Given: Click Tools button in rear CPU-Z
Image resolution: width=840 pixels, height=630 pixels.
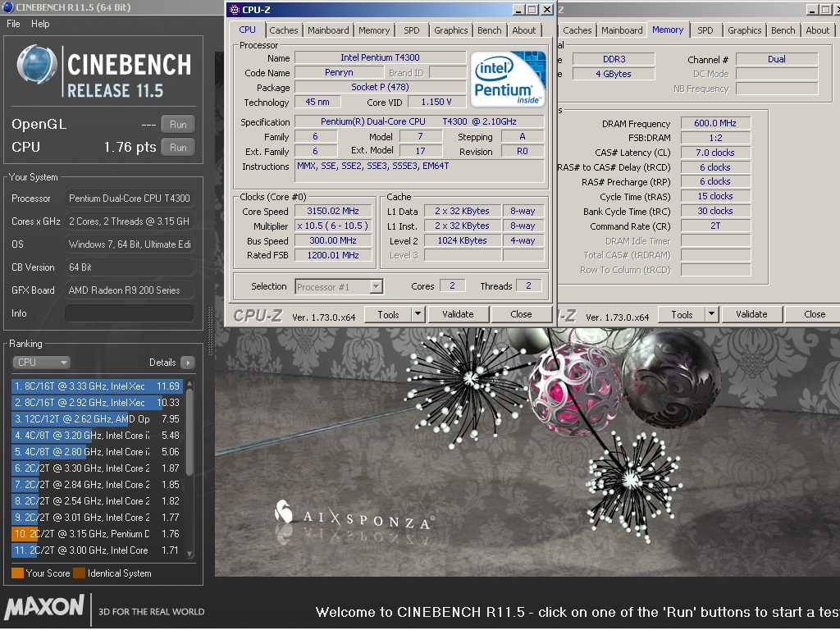Looking at the screenshot, I should 682,314.
